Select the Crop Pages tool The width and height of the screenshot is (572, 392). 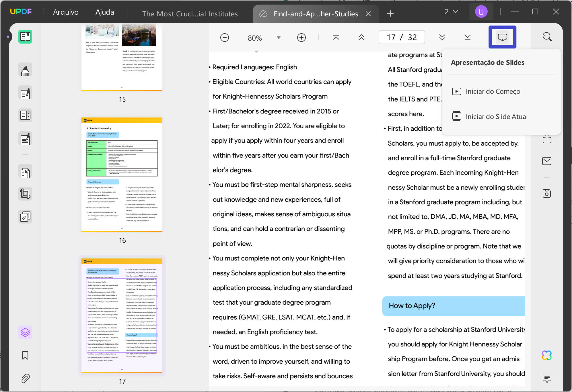25,194
